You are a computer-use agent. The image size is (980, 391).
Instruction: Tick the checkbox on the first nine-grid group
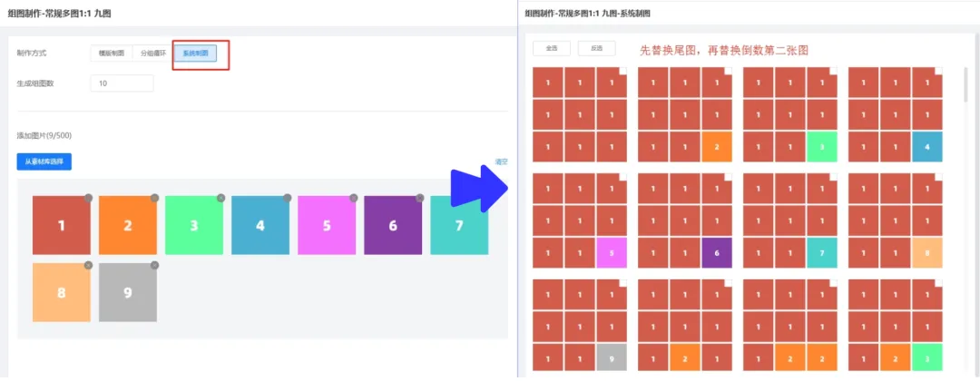[x=623, y=71]
